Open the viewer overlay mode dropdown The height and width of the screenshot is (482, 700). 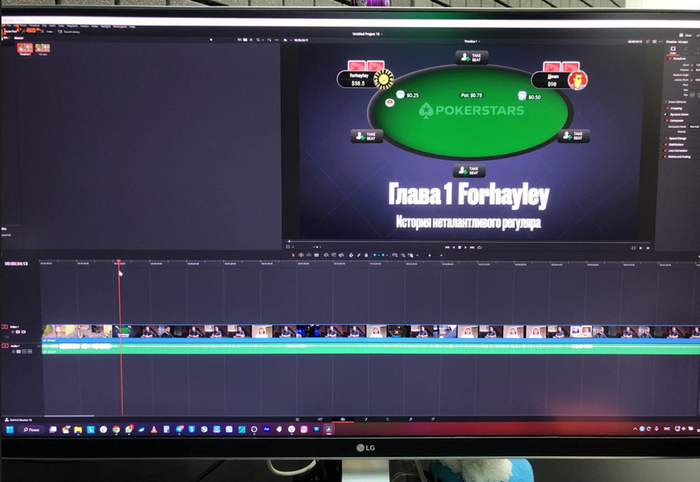(x=293, y=247)
